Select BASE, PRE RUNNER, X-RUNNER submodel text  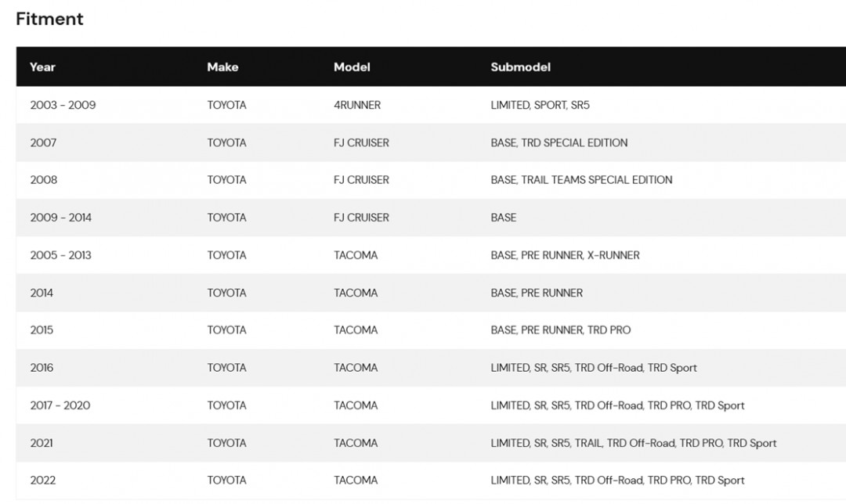pos(565,255)
